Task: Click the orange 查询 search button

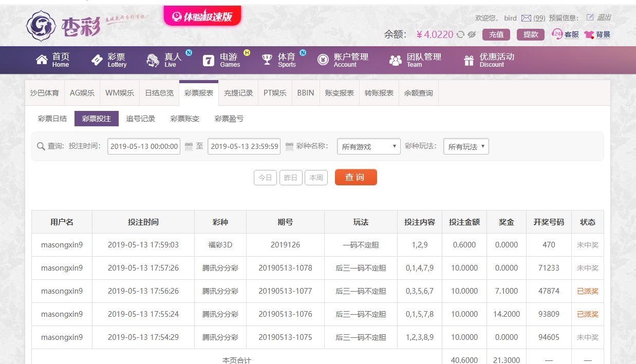Action: 356,177
